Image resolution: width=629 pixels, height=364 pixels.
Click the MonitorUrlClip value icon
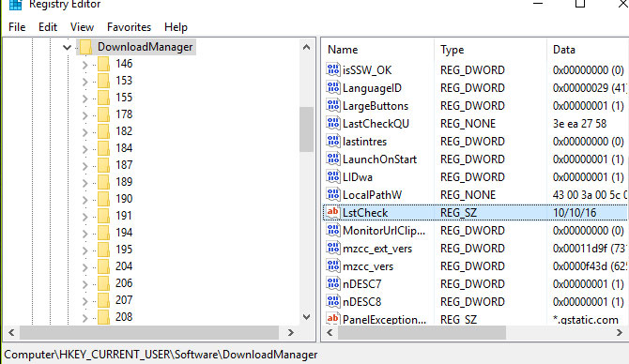coord(333,230)
